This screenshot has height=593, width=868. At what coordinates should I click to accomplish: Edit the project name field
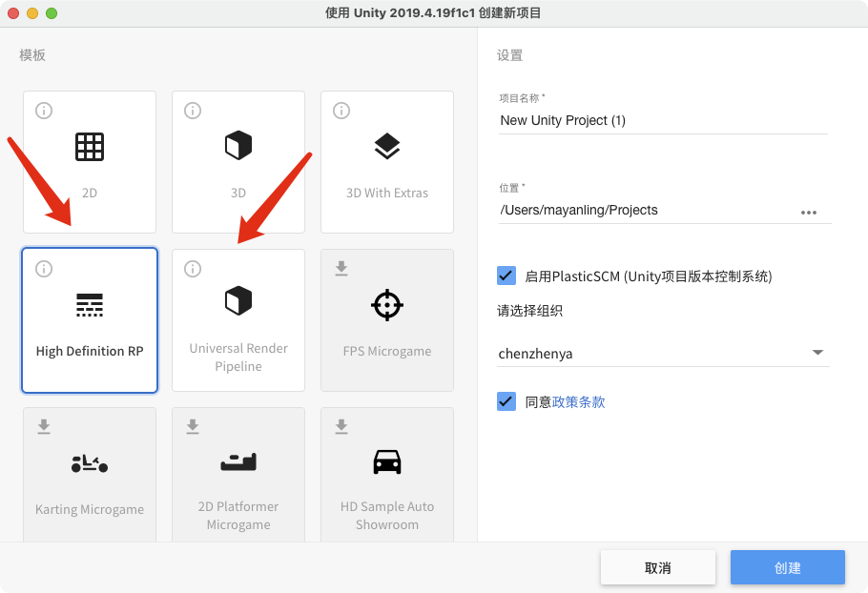click(x=663, y=120)
